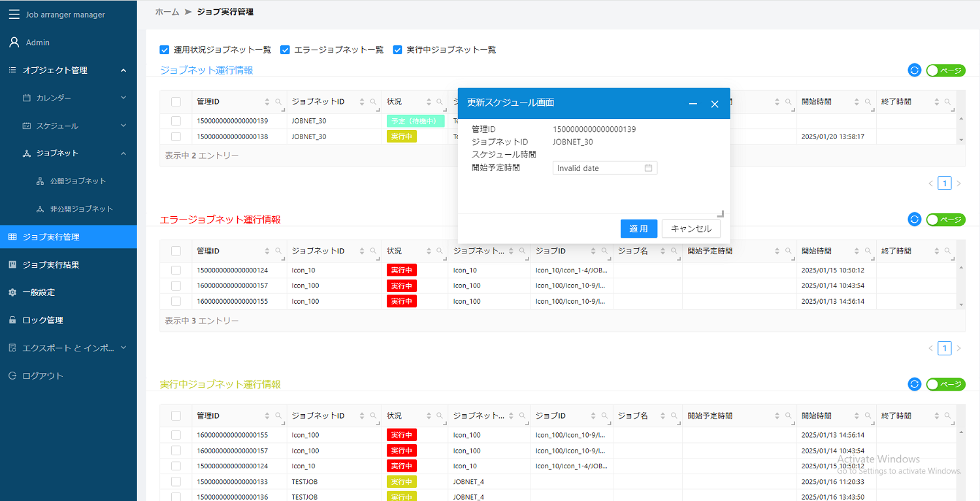Select all rows in the error jobnet table
The image size is (980, 501).
click(x=175, y=250)
